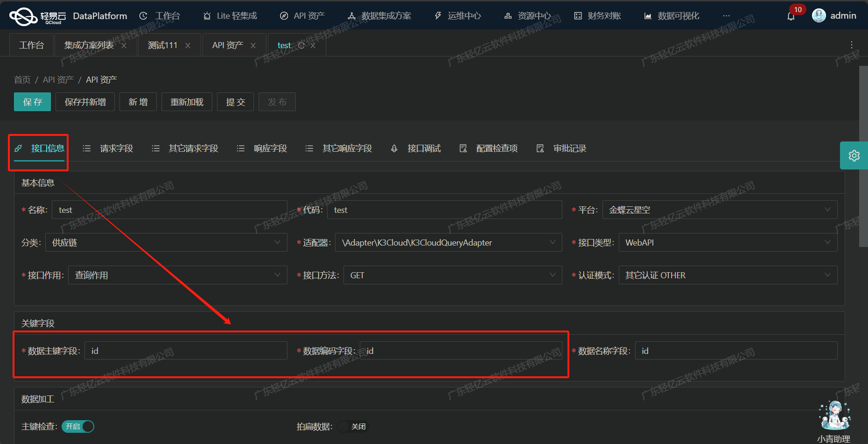Select the 请求字段 tab
The width and height of the screenshot is (868, 444).
pyautogui.click(x=108, y=148)
